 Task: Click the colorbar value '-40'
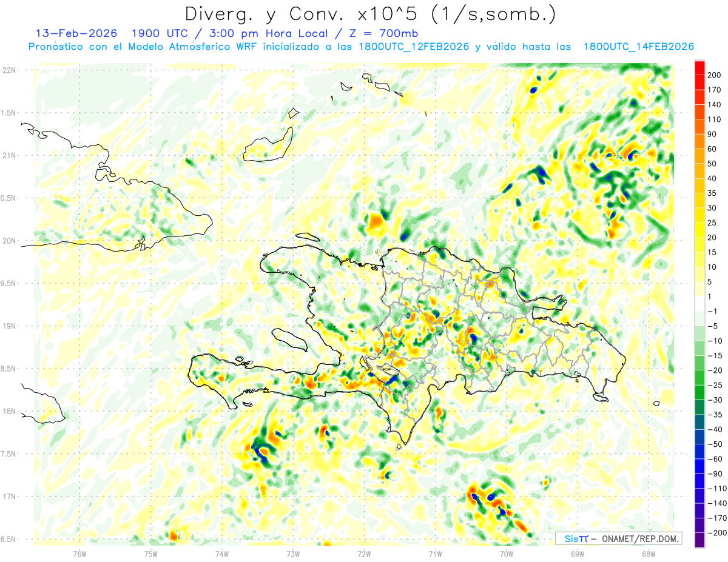(716, 429)
